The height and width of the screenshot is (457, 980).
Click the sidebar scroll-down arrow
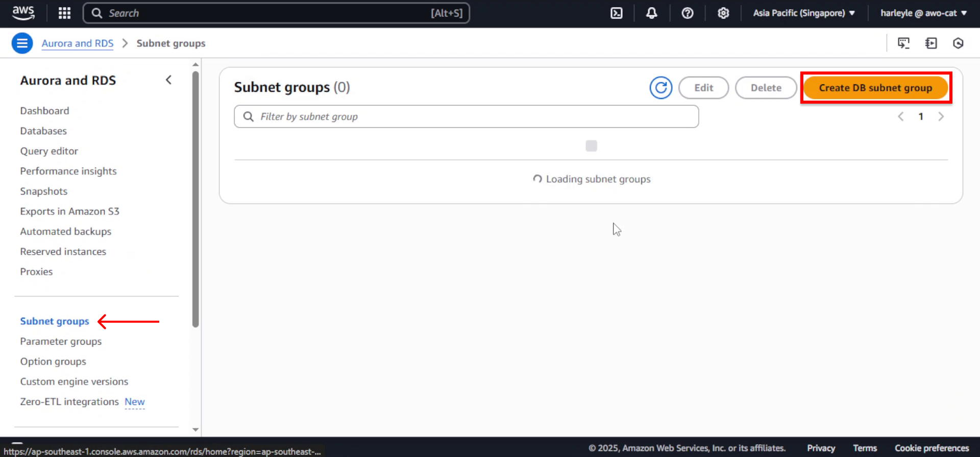coord(195,430)
